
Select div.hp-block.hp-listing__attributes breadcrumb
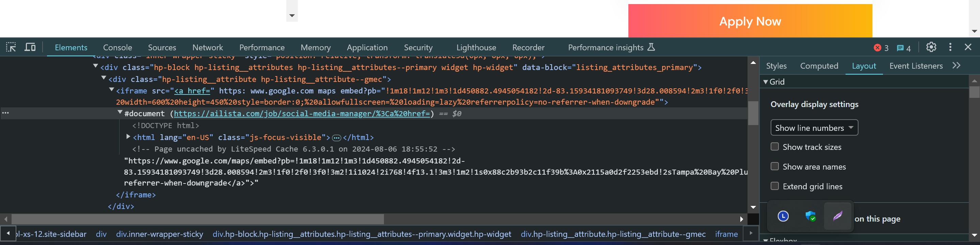pos(362,234)
